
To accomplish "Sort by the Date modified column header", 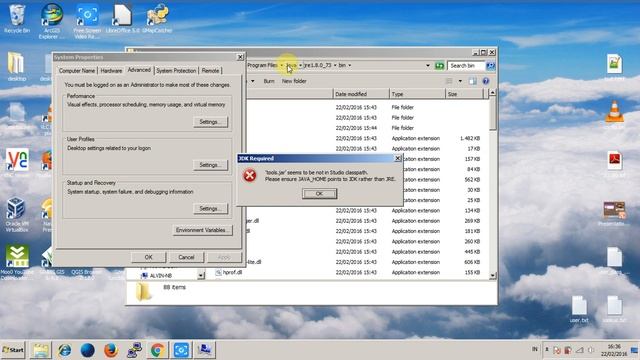I will coord(361,94).
